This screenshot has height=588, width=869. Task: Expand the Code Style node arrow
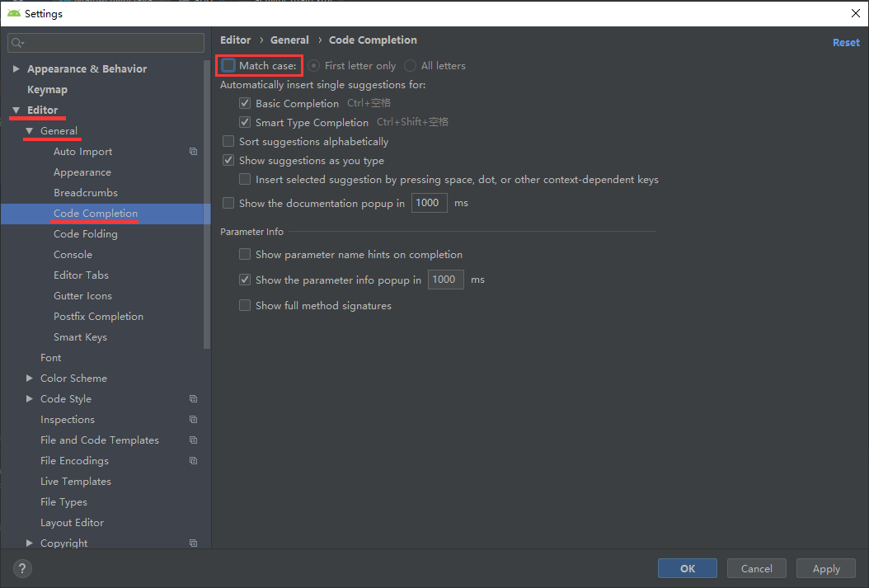[30, 398]
